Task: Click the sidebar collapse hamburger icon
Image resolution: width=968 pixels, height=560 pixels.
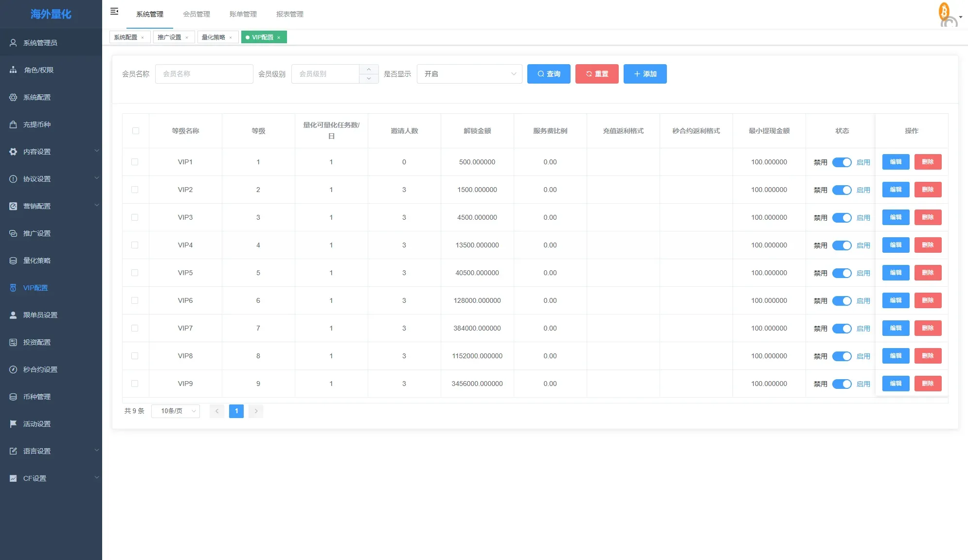Action: [114, 11]
